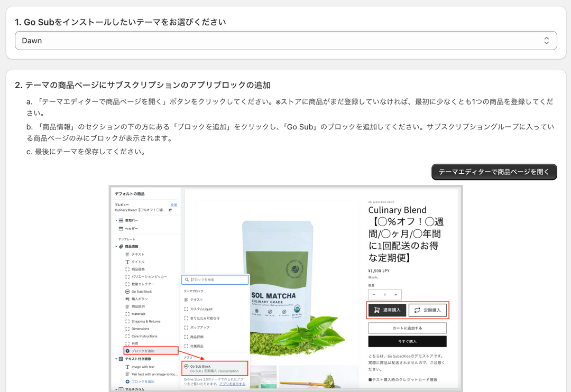Click the カートに追加する button
Screen dimensions: 571x392
click(x=407, y=328)
